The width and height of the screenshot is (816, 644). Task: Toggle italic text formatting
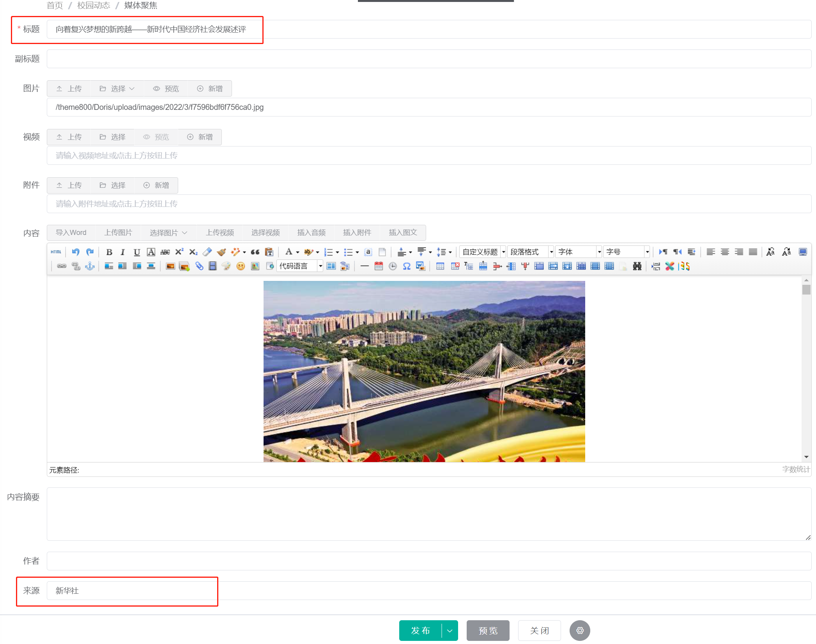point(122,252)
